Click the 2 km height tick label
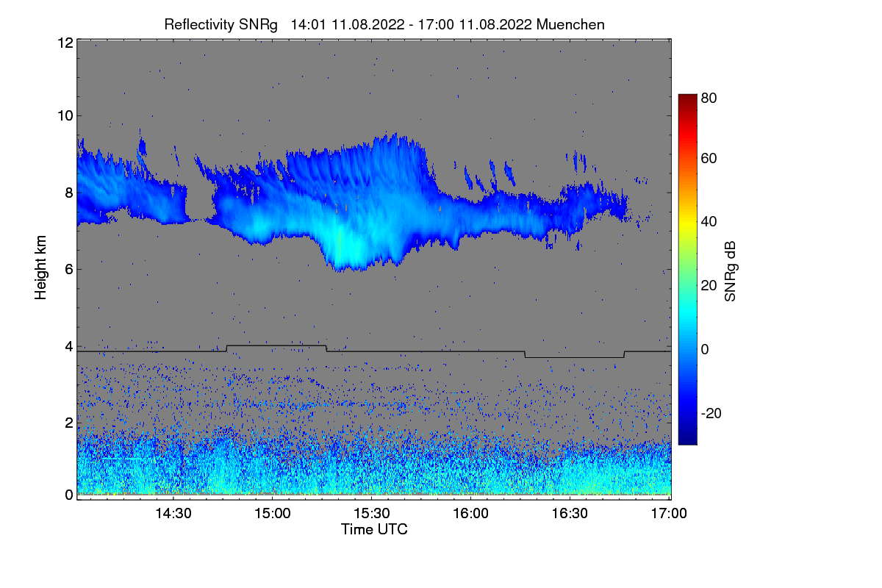Screen dimensions: 882x588 coord(68,423)
